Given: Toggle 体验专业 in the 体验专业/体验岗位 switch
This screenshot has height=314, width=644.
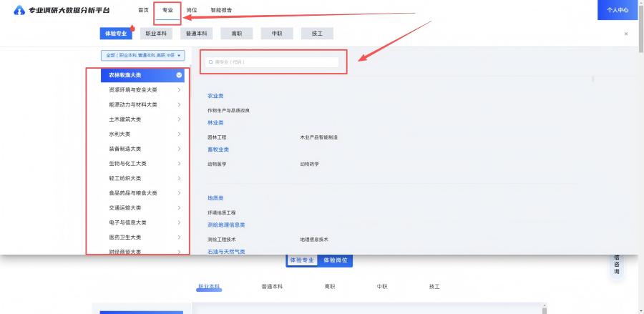Looking at the screenshot, I should point(302,260).
